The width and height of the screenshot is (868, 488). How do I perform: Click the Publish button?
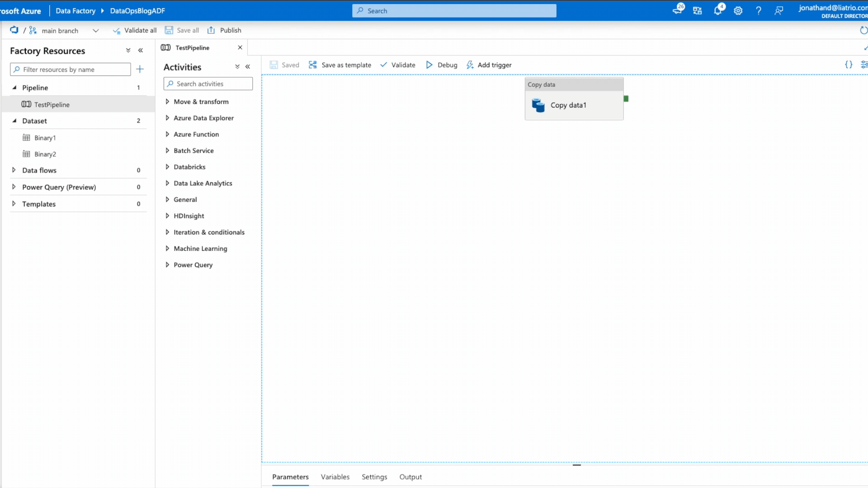(x=224, y=30)
